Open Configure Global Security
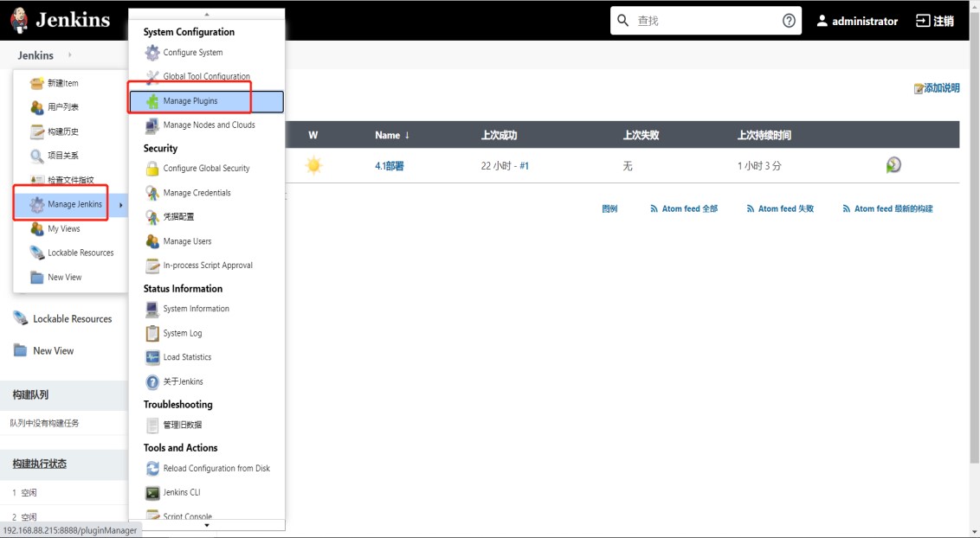 coord(207,168)
